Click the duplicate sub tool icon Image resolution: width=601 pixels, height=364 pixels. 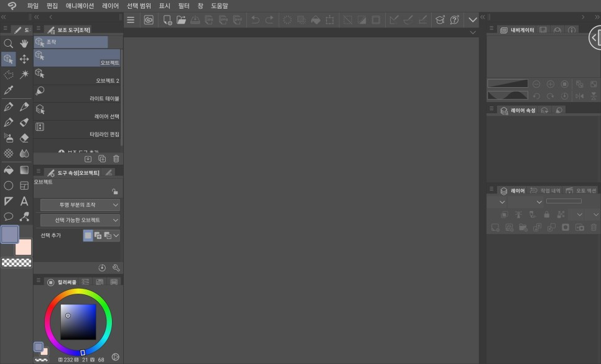(101, 159)
